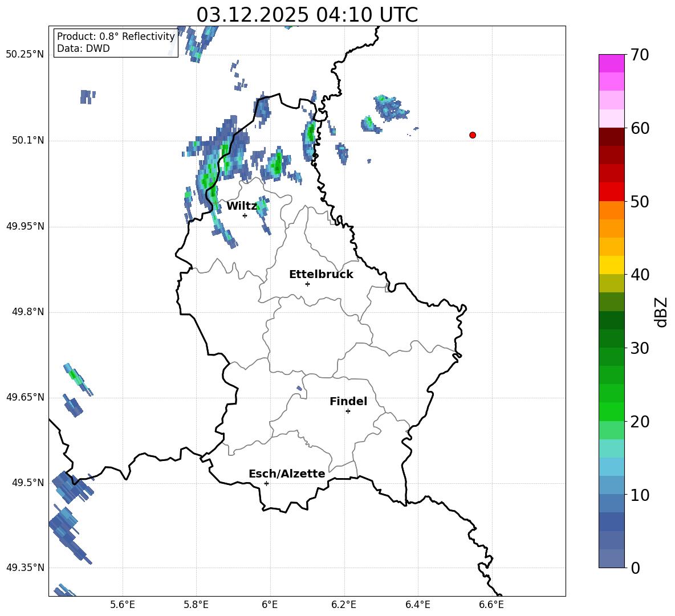
Task: Click the bright green colorbar segment above the 20 tick
Action: (611, 411)
